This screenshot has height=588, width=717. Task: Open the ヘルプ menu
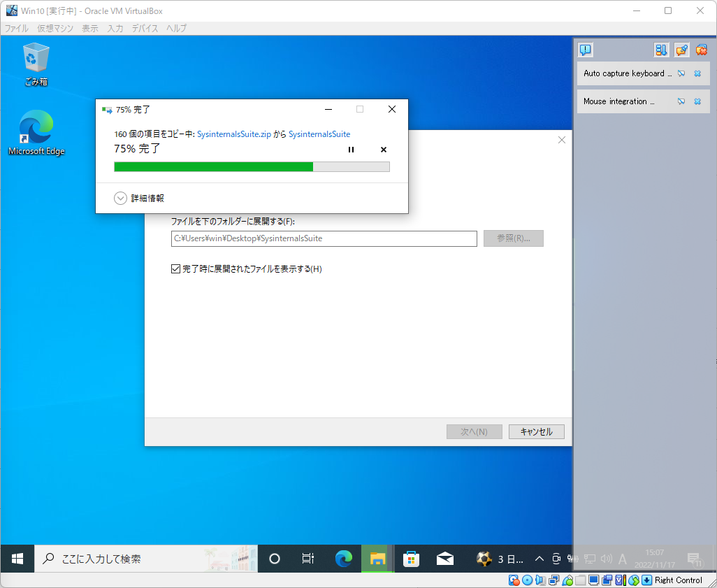(177, 28)
